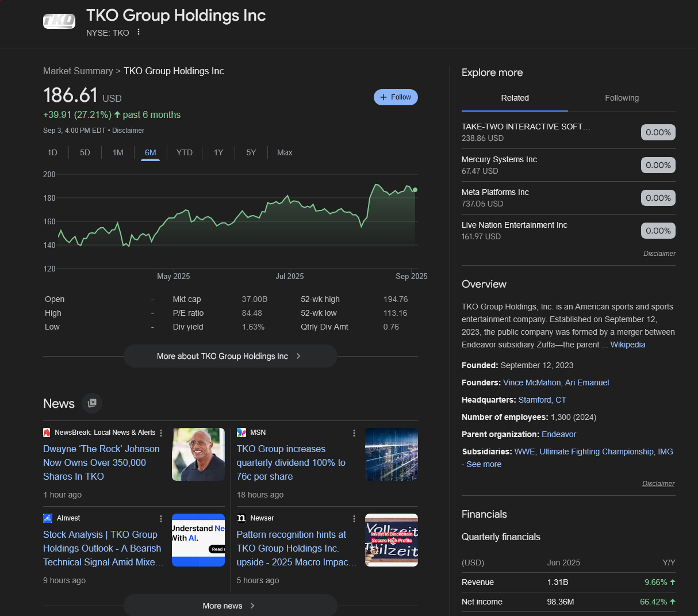The height and width of the screenshot is (616, 698).
Task: Switch to the Following tab
Action: 622,98
